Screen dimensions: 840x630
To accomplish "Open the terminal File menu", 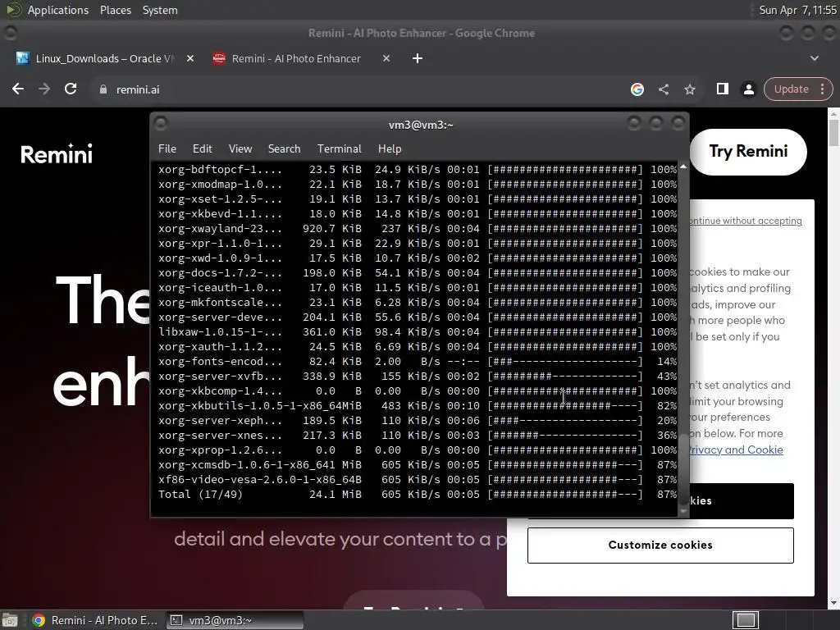I will point(167,148).
